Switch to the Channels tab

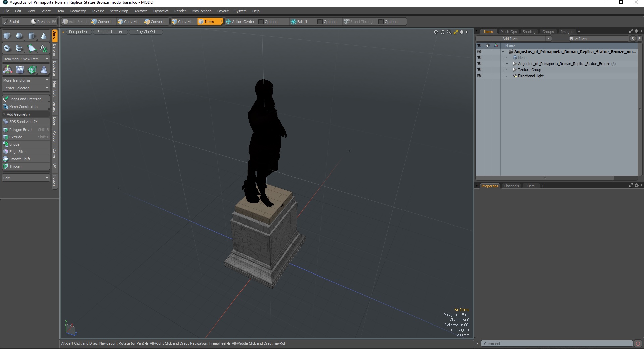point(511,186)
